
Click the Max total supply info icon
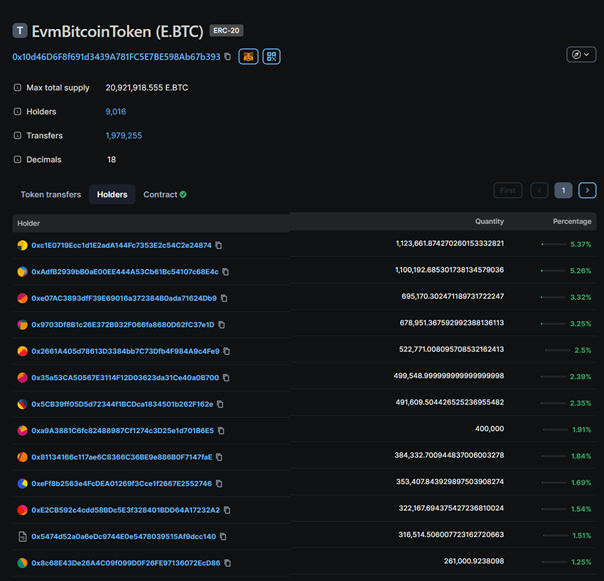coord(17,87)
